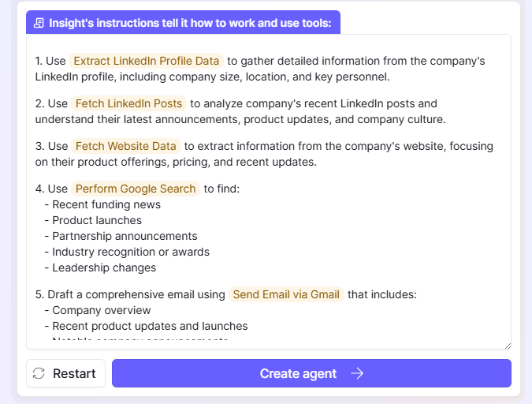532x404 pixels.
Task: Click the Fetch Website Data tool tag
Action: (126, 146)
